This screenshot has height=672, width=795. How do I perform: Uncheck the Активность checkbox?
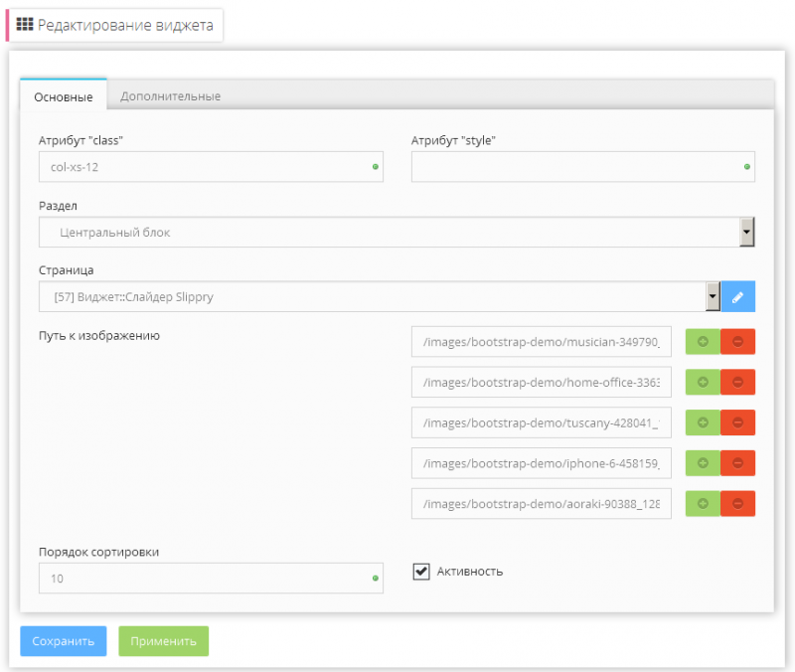click(x=421, y=571)
